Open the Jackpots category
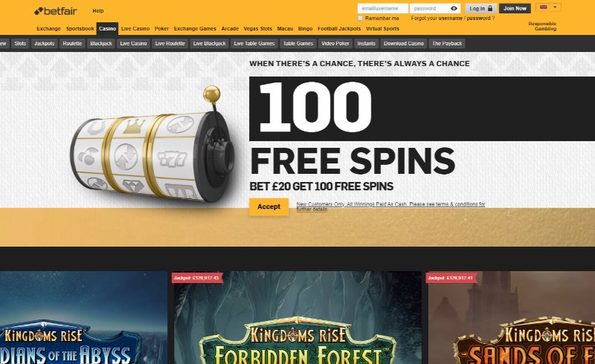The image size is (595, 364). pyautogui.click(x=45, y=44)
